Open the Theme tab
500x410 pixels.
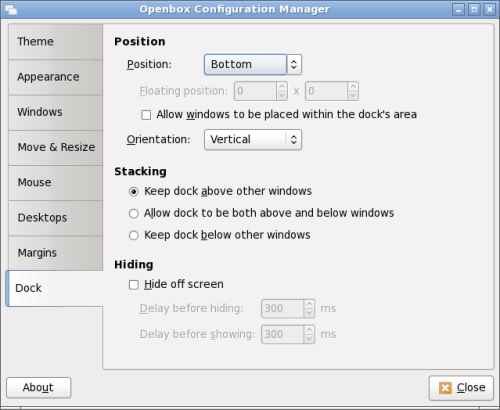(x=55, y=42)
